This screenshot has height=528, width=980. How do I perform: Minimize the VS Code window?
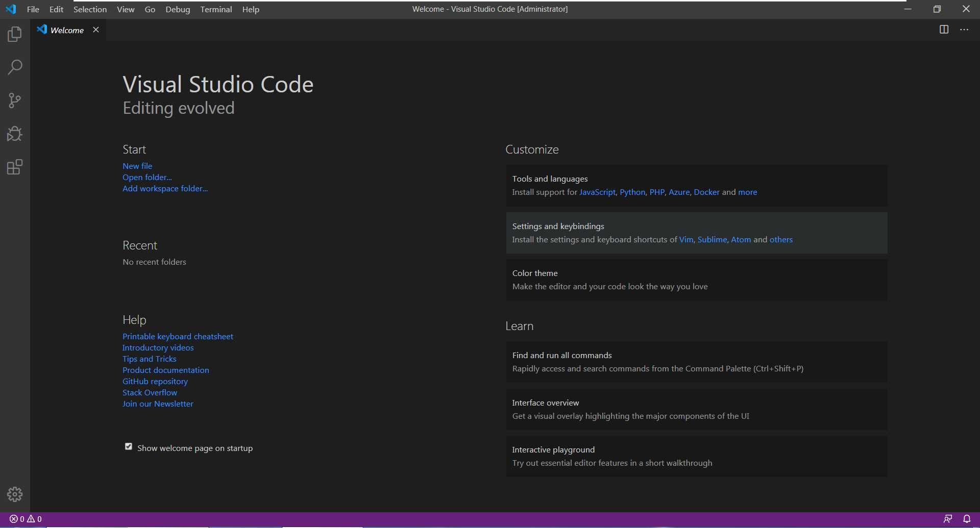pyautogui.click(x=908, y=9)
